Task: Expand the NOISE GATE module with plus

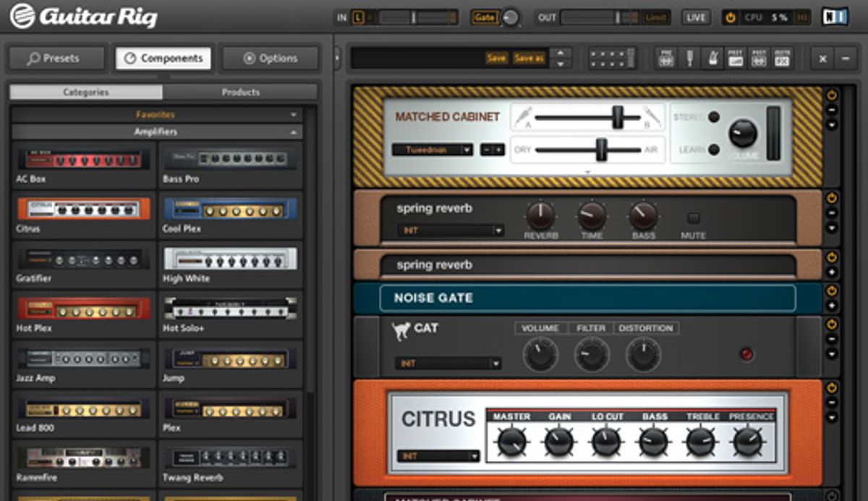Action: click(x=831, y=305)
